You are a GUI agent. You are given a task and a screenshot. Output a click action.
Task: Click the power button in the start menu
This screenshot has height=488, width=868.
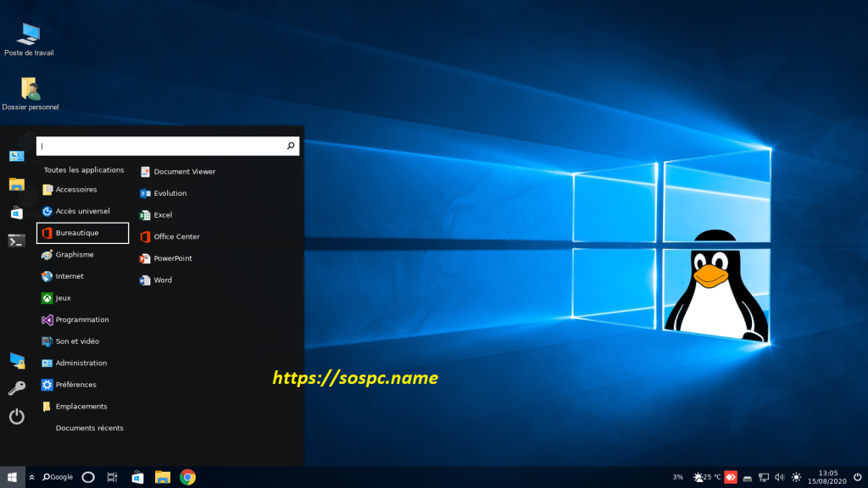tap(16, 416)
